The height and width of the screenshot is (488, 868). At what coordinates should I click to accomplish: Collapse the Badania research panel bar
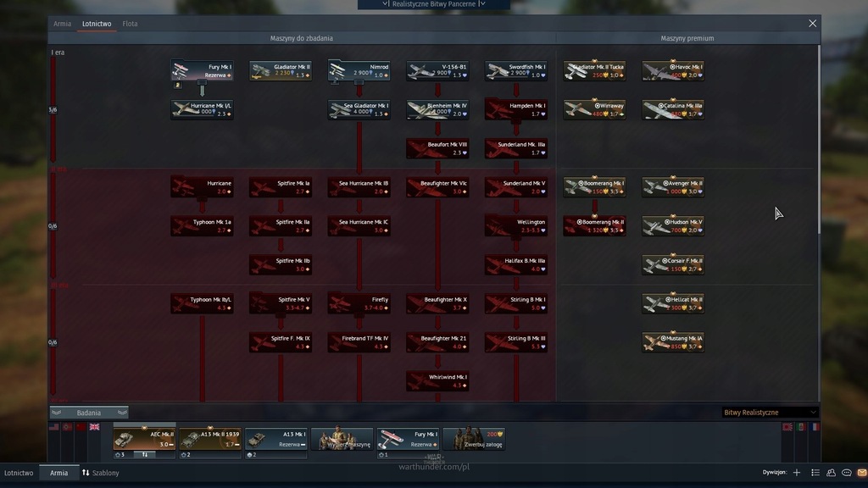tap(88, 413)
